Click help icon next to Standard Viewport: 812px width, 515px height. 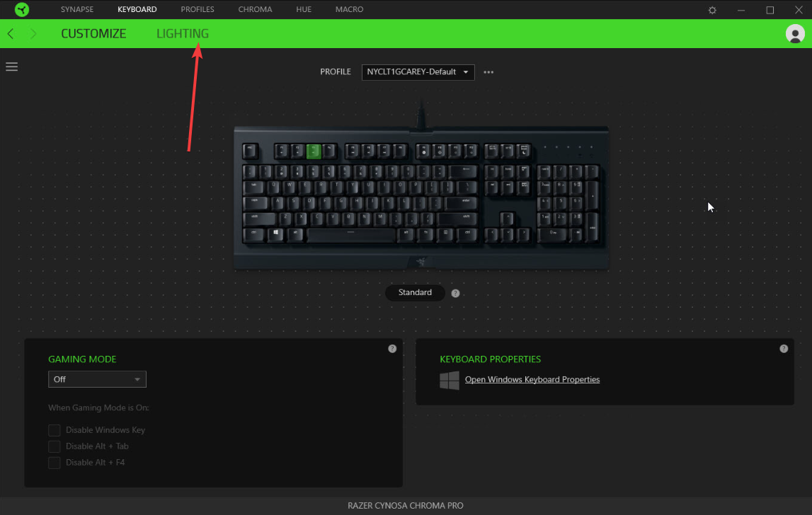coord(455,293)
